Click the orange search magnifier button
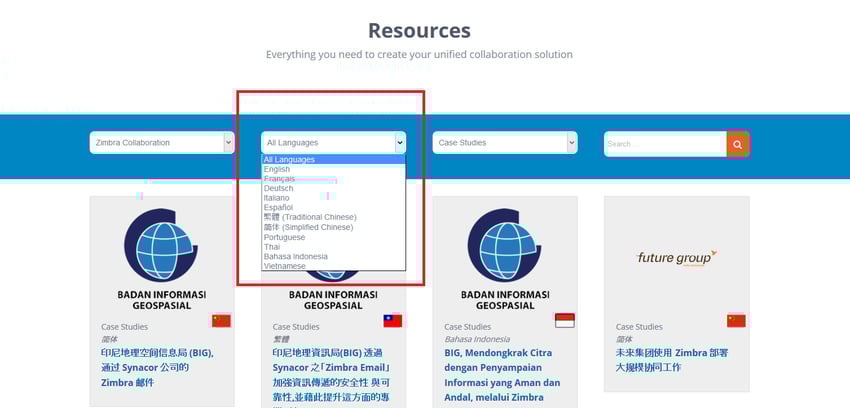The image size is (850, 408). 738,144
